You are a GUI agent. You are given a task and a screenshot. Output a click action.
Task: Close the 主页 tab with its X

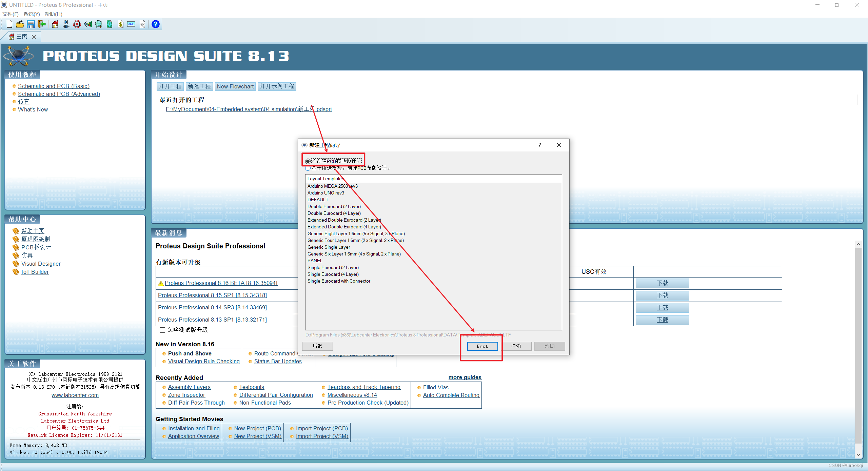pyautogui.click(x=34, y=37)
